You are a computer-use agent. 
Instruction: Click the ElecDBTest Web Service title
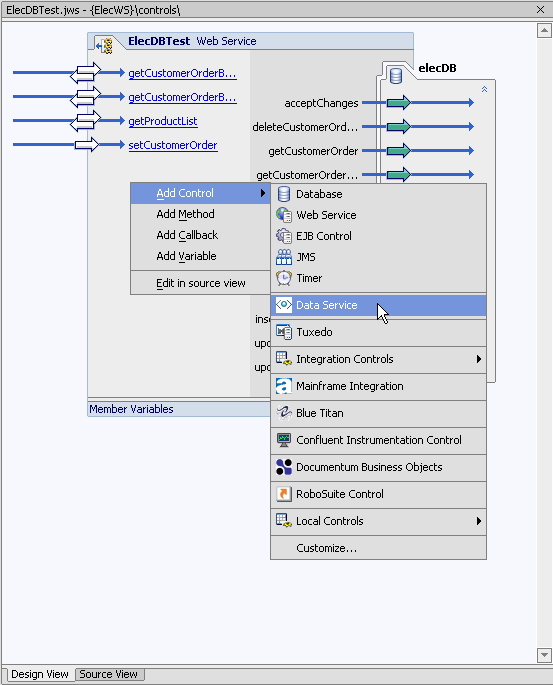coord(192,41)
